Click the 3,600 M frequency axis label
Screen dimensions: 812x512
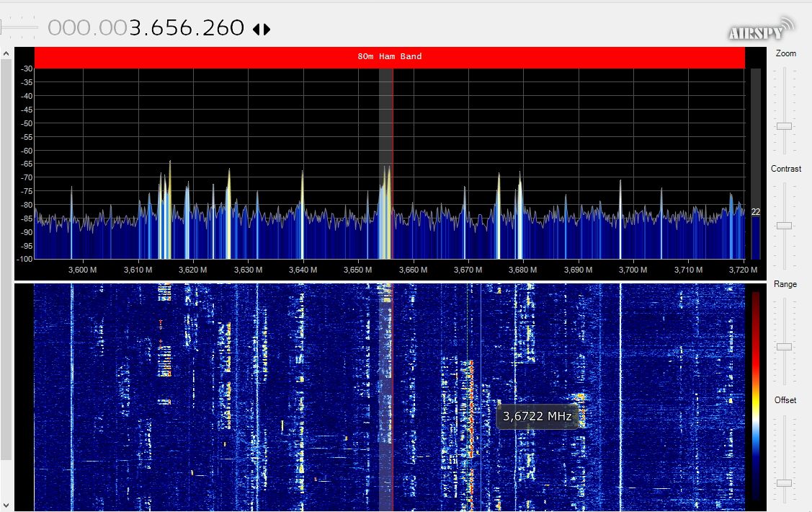[82, 270]
